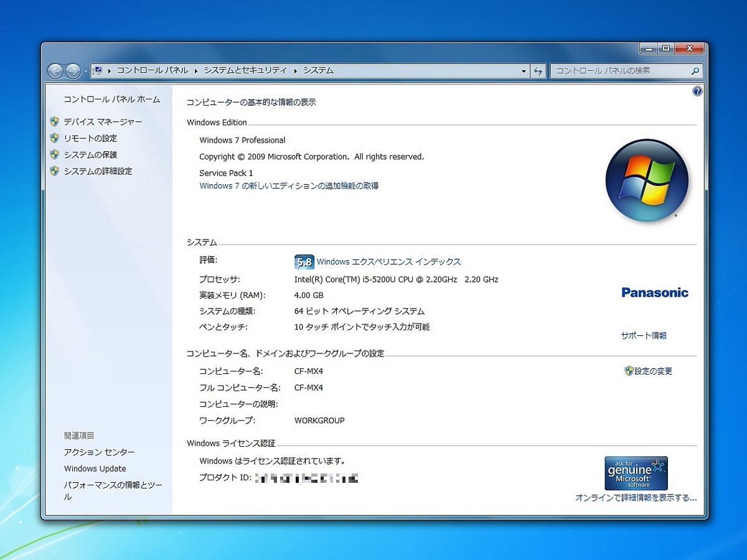Expand the recent pages arrow next to Forward
Viewport: 747px width, 560px height.
point(85,72)
